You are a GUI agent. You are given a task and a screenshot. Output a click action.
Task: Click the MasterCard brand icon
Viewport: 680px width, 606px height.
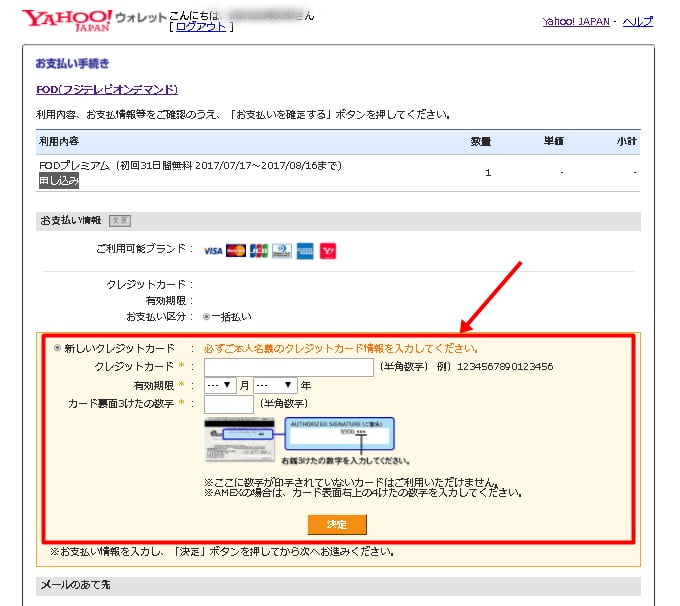click(x=236, y=251)
